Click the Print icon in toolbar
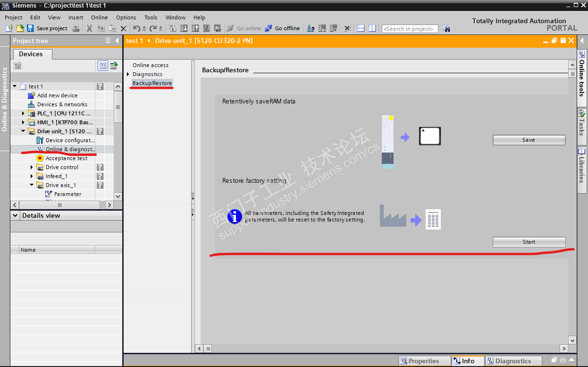The width and height of the screenshot is (588, 367). (x=76, y=28)
